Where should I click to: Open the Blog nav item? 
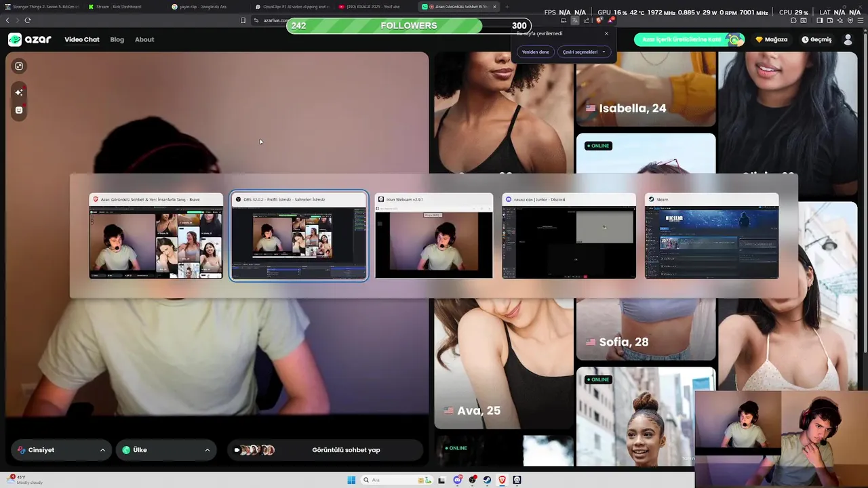point(117,39)
